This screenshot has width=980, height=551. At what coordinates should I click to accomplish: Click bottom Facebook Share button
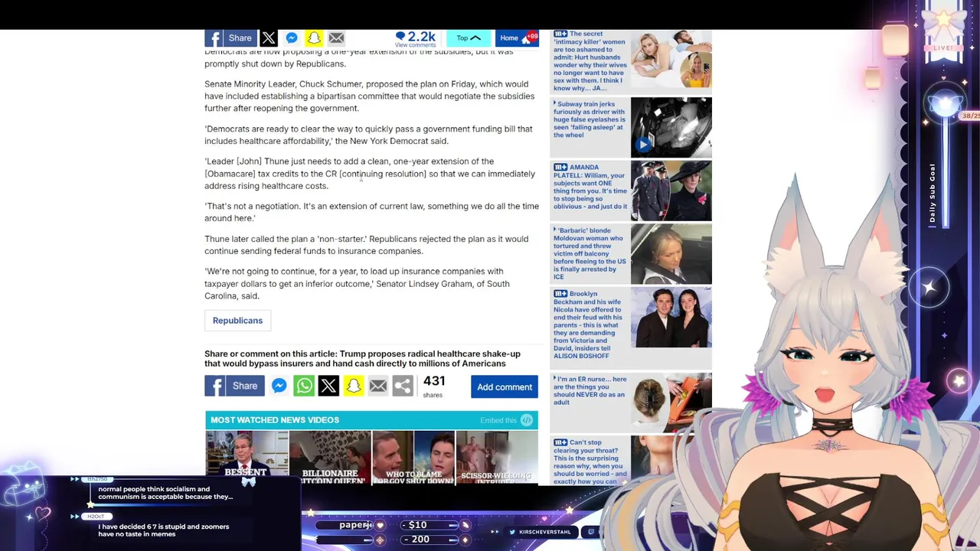[234, 386]
